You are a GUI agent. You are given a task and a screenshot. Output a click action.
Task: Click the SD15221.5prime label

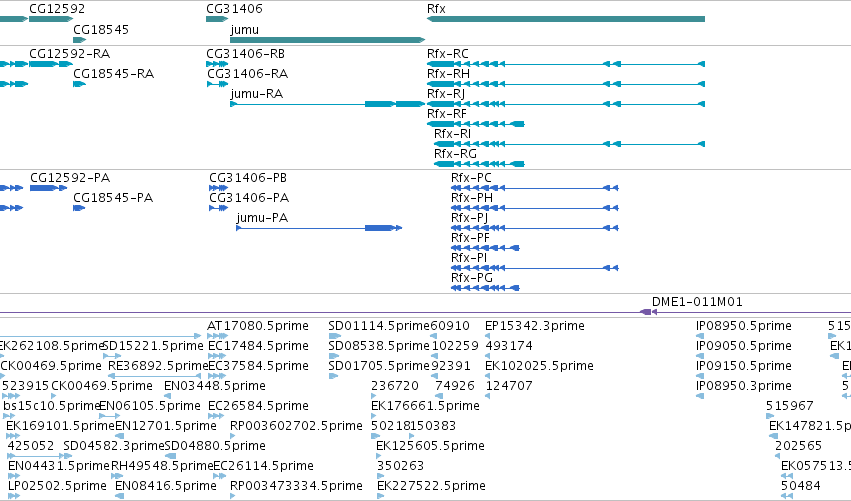(x=153, y=346)
